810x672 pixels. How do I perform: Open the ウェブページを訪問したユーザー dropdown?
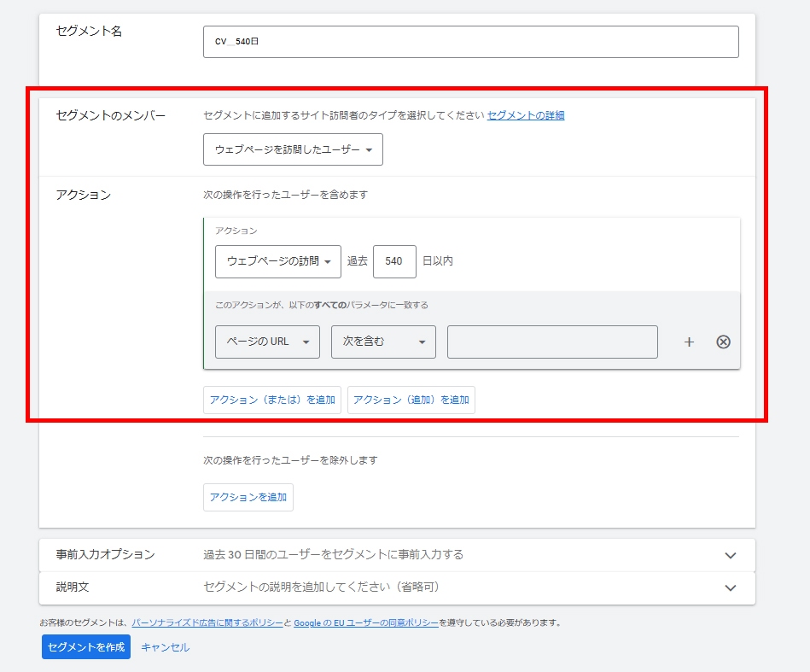click(x=293, y=149)
